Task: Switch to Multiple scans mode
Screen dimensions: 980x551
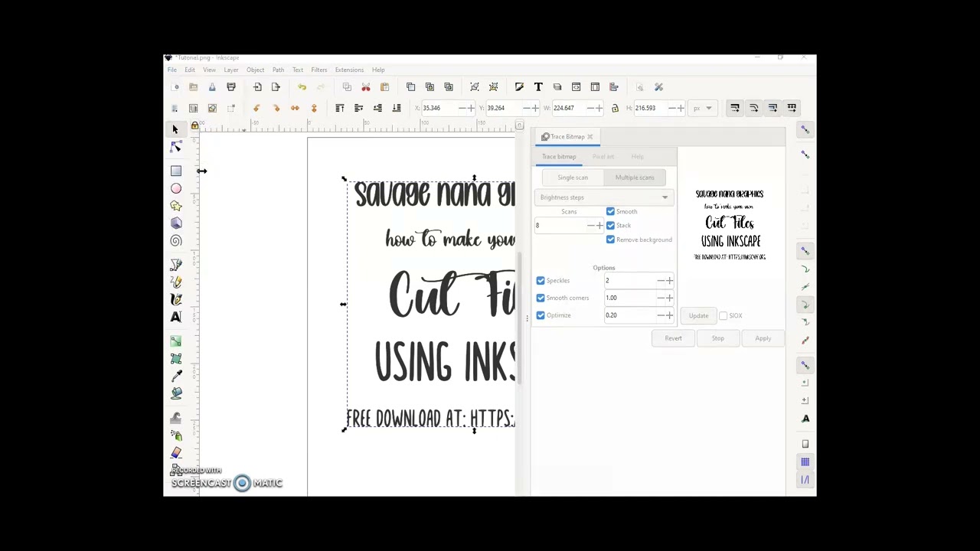Action: (635, 178)
